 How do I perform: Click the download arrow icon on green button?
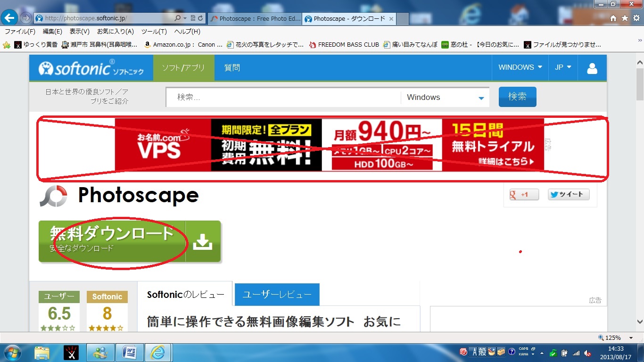[x=203, y=241]
